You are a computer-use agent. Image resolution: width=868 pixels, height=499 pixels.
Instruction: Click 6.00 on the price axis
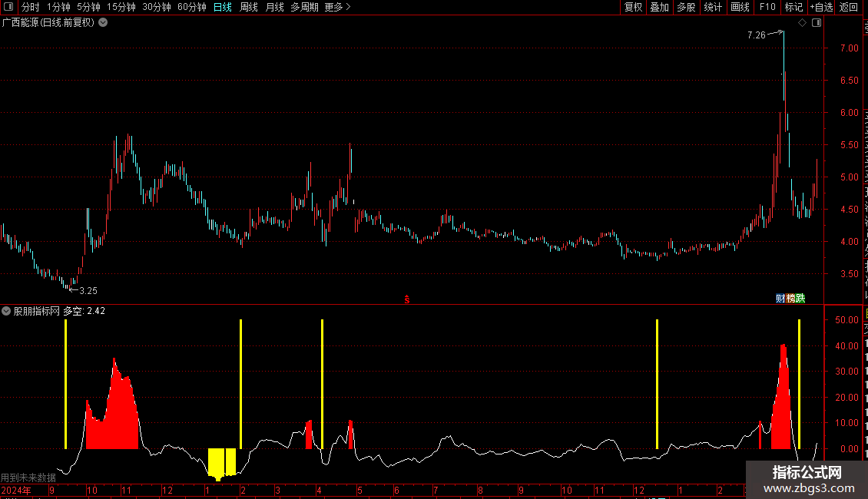pos(849,112)
